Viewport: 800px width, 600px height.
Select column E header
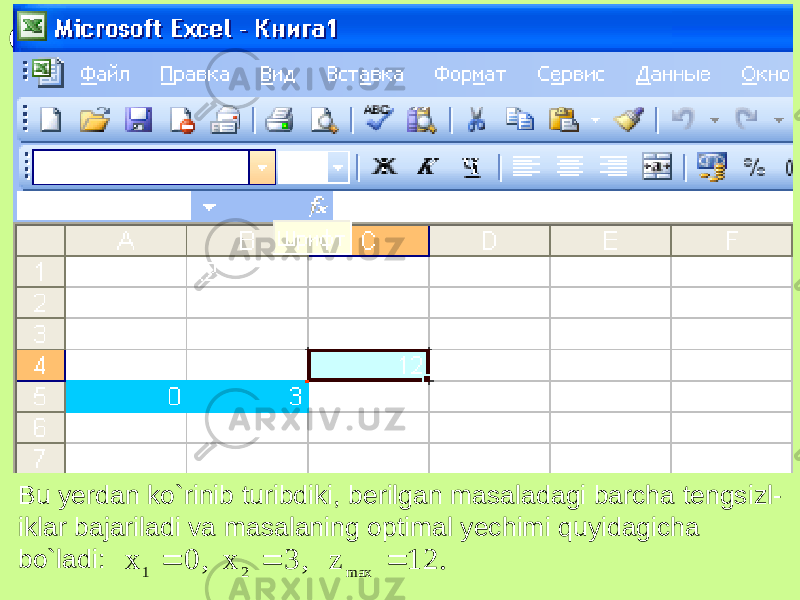tap(610, 240)
